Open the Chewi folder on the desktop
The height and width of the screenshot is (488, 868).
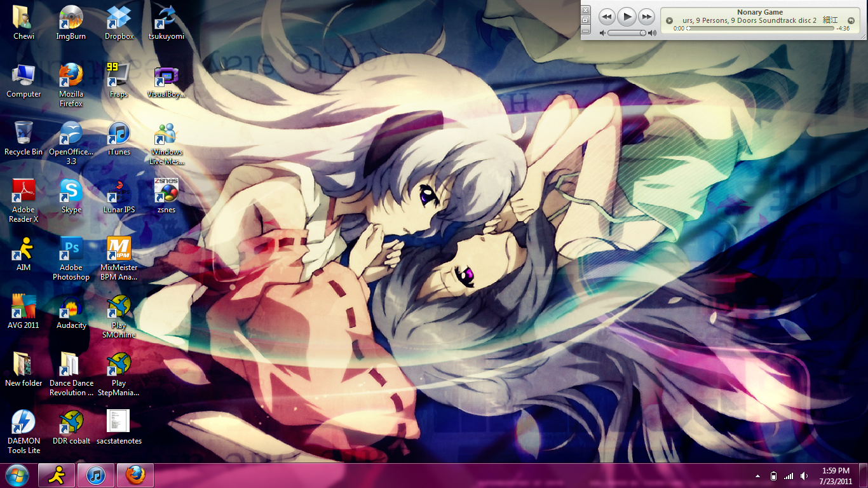pyautogui.click(x=24, y=23)
